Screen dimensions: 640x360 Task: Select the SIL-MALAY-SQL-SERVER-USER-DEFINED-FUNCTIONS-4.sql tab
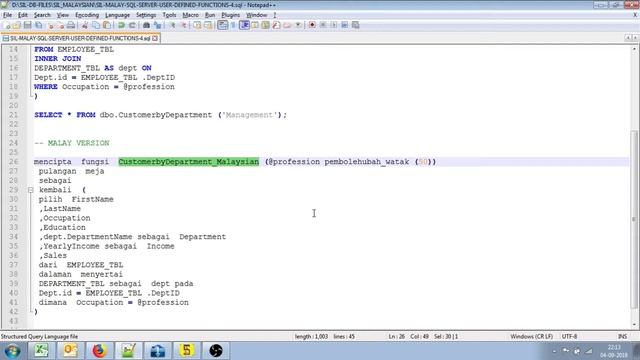(80, 38)
